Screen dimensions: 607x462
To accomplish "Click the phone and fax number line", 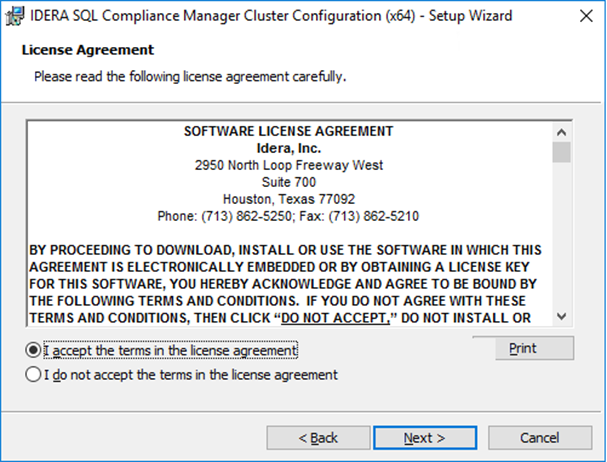I will coord(288,216).
